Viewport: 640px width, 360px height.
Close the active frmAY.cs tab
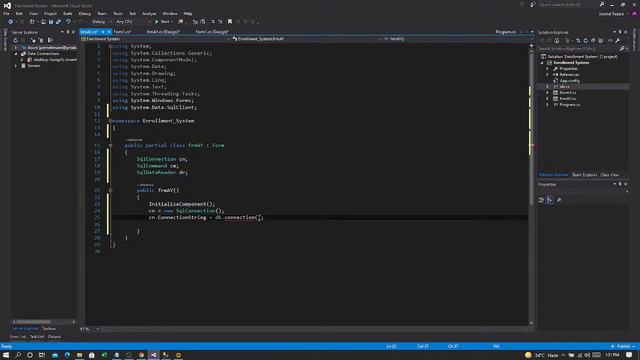pyautogui.click(x=109, y=32)
